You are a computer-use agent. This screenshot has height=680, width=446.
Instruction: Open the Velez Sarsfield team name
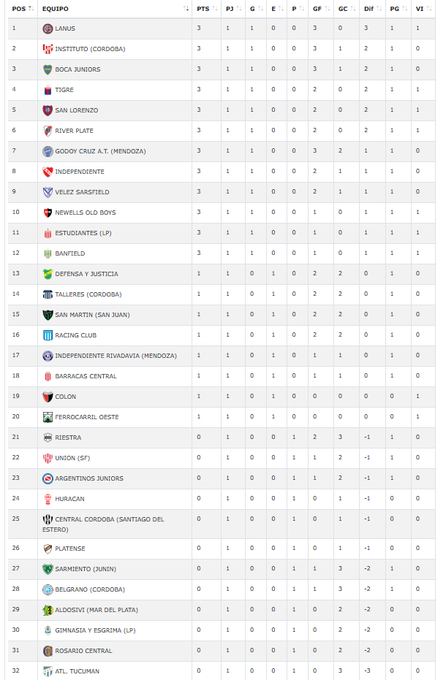pyautogui.click(x=82, y=192)
